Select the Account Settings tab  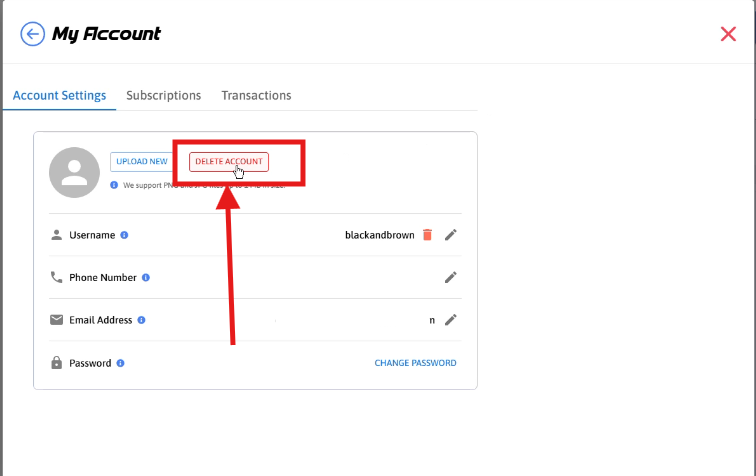pos(59,95)
